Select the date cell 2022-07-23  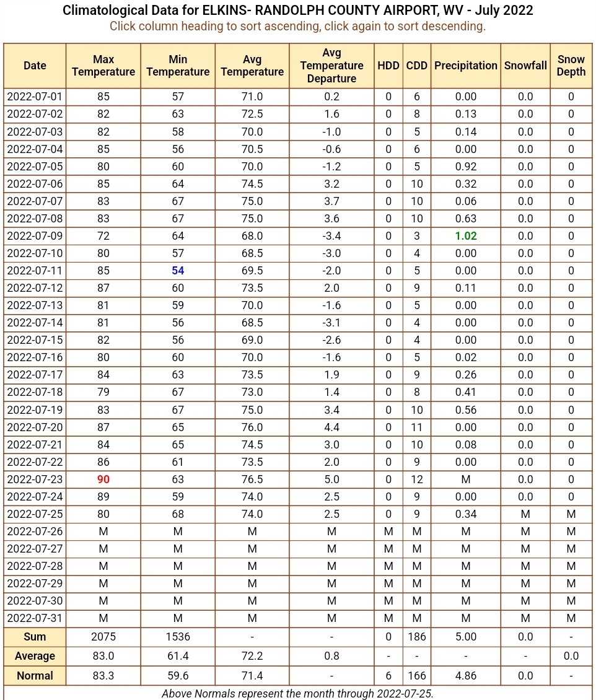[35, 479]
